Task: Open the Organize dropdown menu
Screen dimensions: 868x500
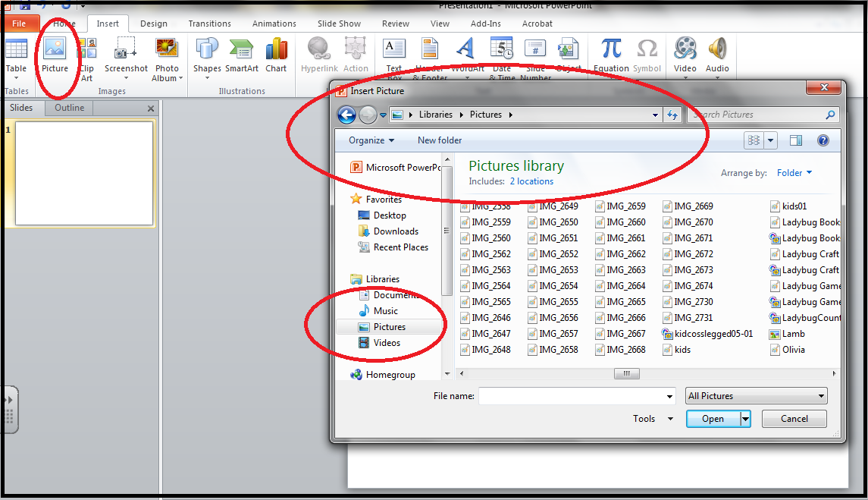Action: [371, 140]
